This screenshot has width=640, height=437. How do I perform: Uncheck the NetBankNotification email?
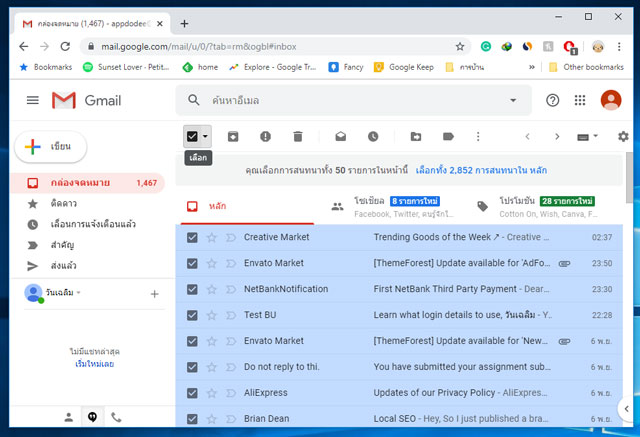tap(192, 289)
